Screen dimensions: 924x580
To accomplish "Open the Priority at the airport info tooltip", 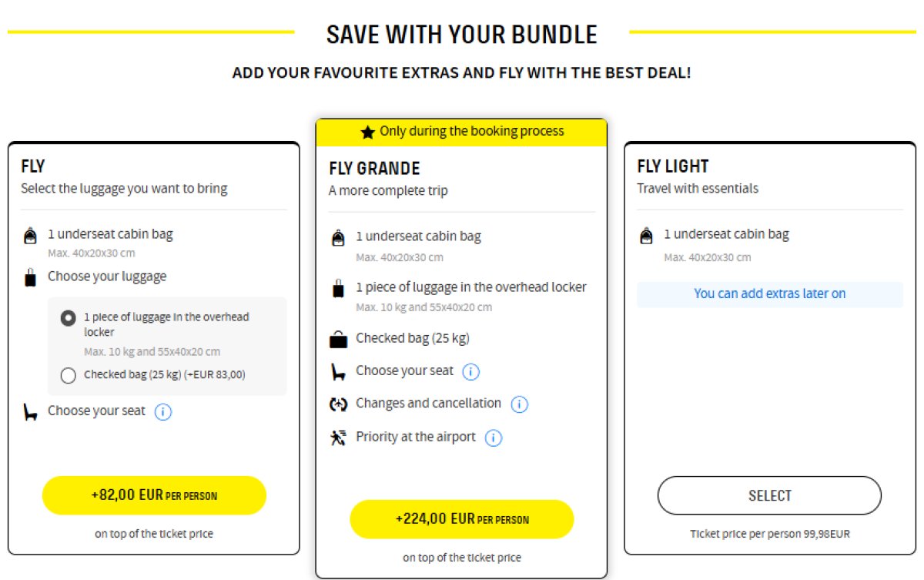I will (493, 438).
